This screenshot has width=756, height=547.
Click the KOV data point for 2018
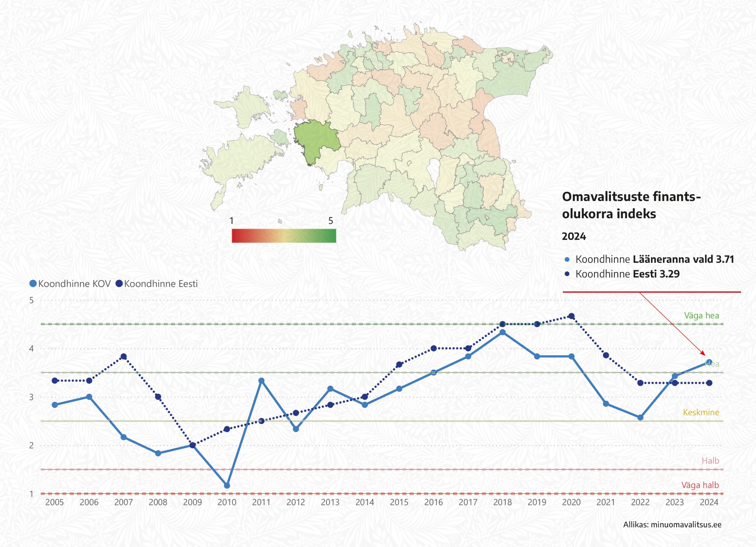[x=503, y=332]
